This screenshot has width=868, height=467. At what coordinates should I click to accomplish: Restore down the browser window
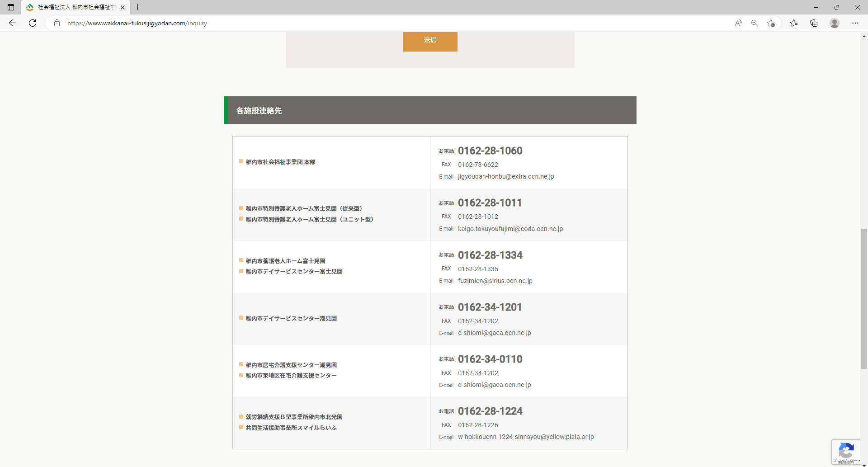pos(836,7)
